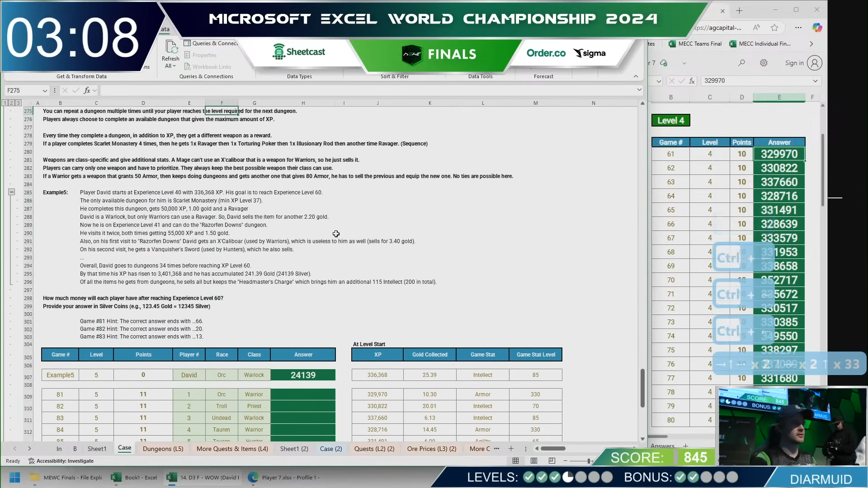Click the Workbook Links button
The width and height of the screenshot is (868, 488).
pos(208,67)
